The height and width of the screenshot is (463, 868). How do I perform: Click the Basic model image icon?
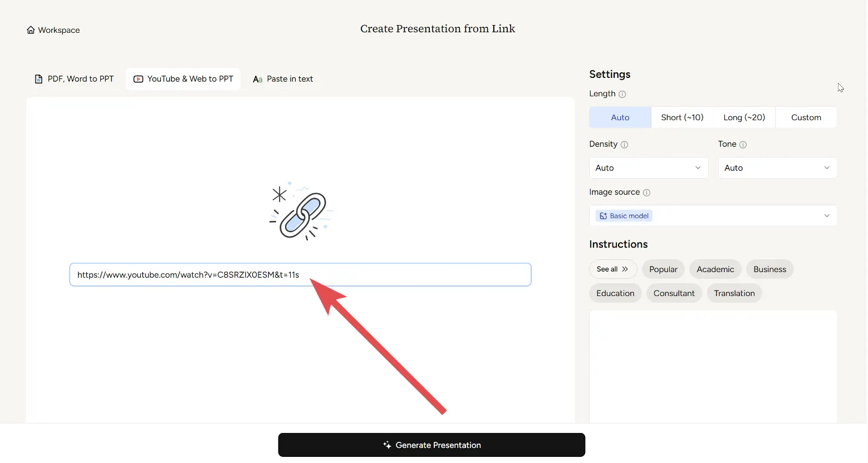tap(603, 216)
